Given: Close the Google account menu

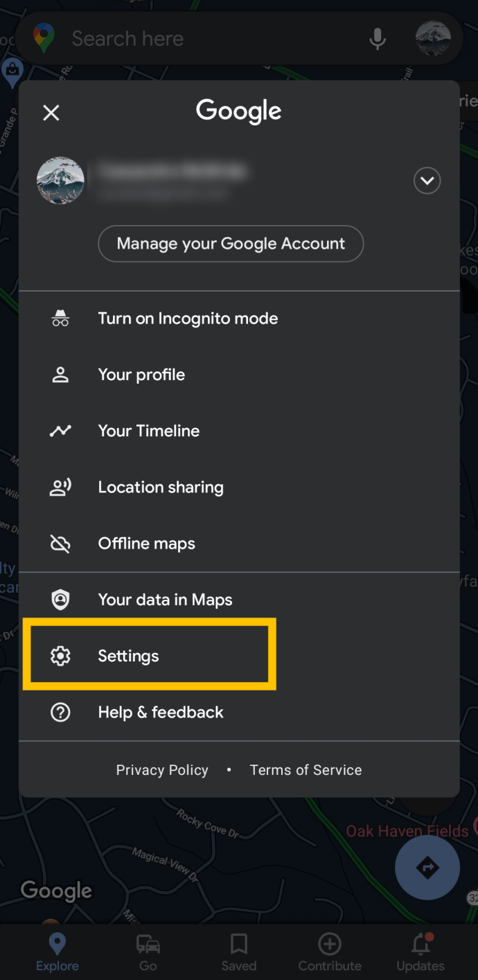Looking at the screenshot, I should [51, 113].
